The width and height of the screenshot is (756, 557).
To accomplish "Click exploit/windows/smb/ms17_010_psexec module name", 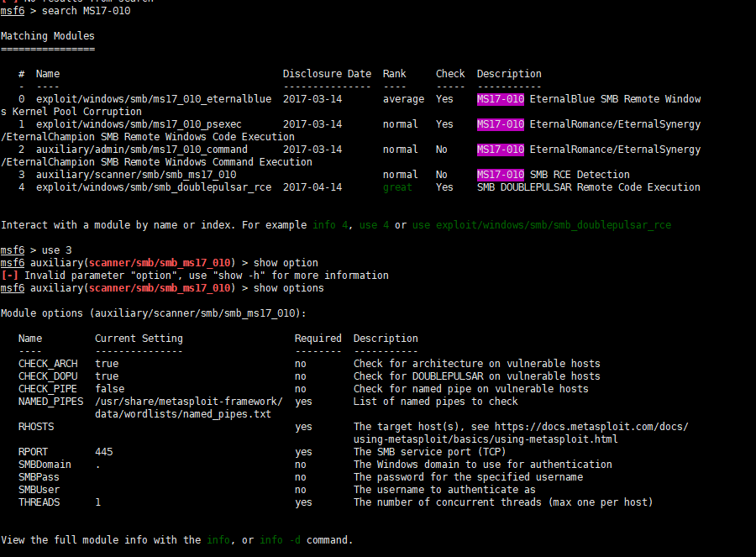I will [x=139, y=124].
